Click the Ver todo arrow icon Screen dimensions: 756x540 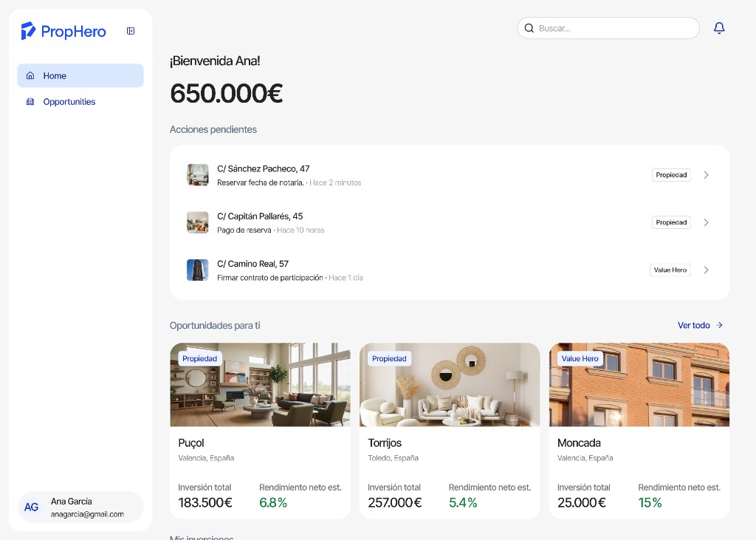(719, 325)
